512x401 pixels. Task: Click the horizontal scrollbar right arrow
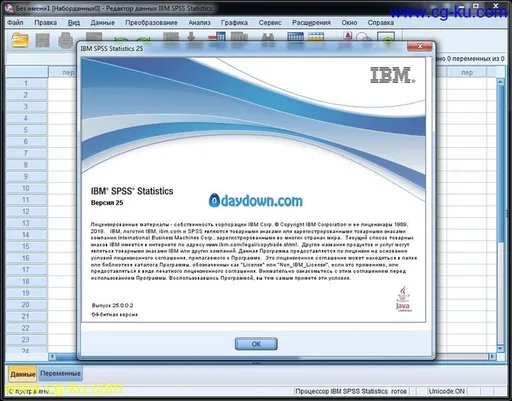pyautogui.click(x=492, y=356)
